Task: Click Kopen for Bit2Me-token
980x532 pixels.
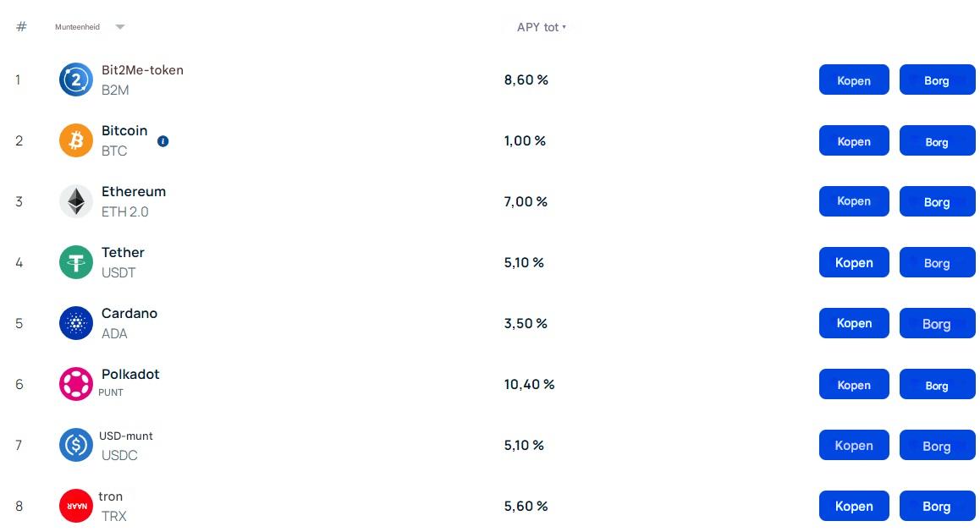Action: click(853, 80)
